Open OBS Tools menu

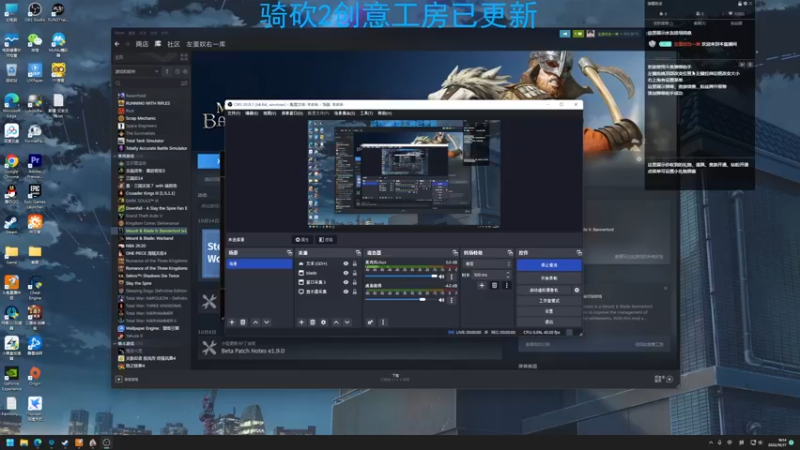tap(366, 113)
